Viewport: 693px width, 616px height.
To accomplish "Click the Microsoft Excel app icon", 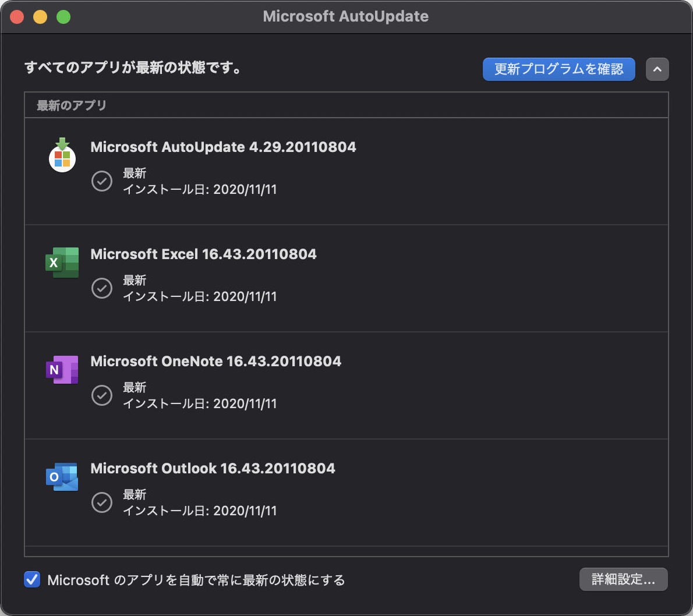I will (x=62, y=263).
